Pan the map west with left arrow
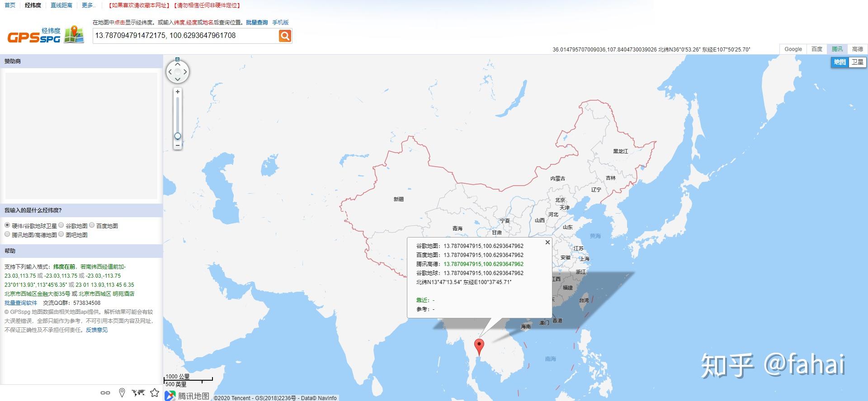868x401 pixels. click(170, 72)
